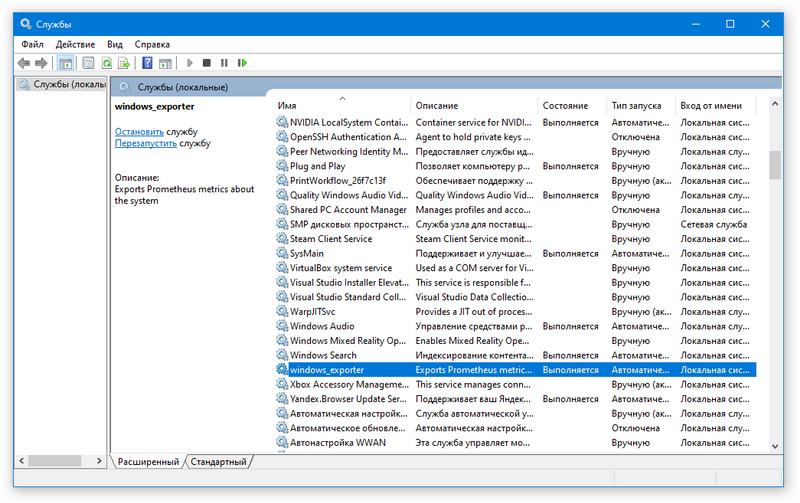The width and height of the screenshot is (800, 503).
Task: Open the Вид menu
Action: 115,44
